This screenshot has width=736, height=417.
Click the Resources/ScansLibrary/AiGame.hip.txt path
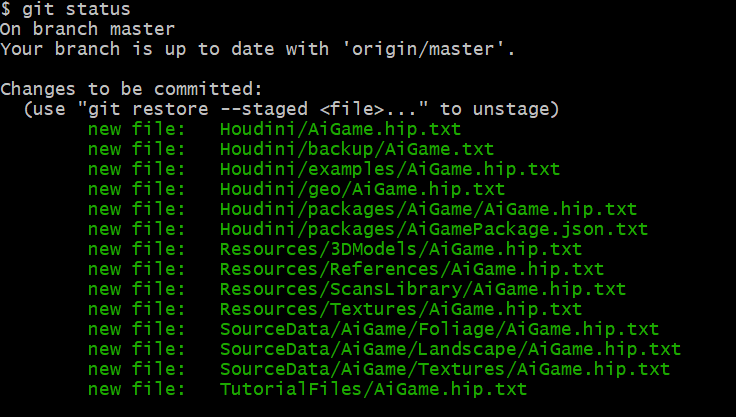(422, 289)
